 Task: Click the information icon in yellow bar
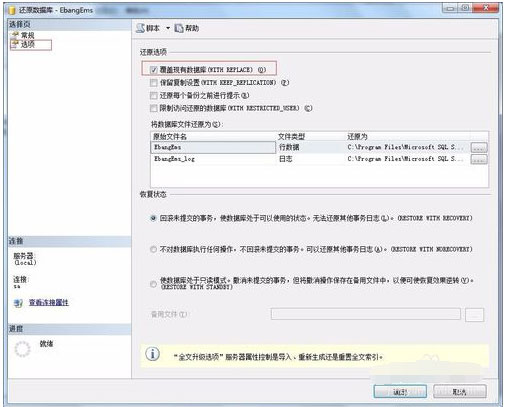(153, 354)
